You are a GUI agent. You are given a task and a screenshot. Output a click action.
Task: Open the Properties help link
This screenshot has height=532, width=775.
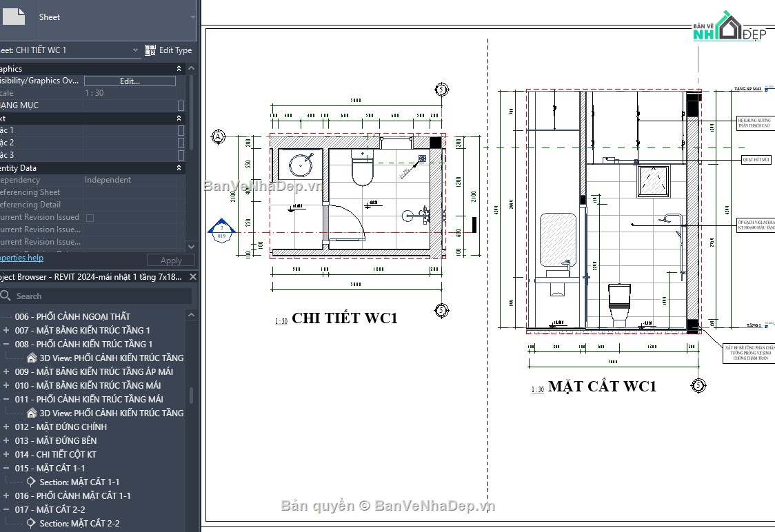tap(21, 258)
